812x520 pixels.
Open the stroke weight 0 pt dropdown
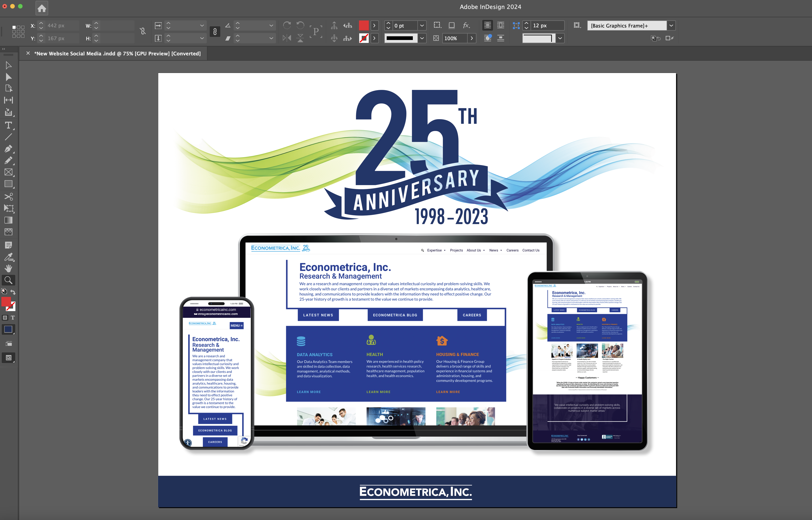(422, 25)
